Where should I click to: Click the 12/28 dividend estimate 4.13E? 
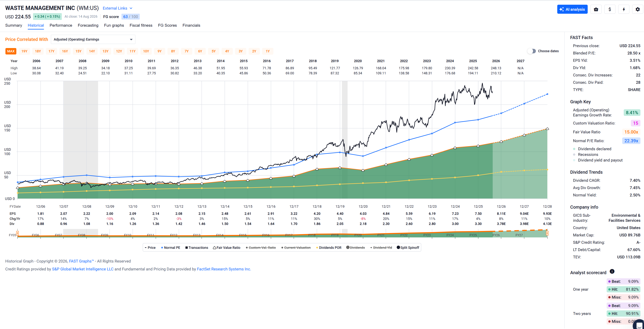pyautogui.click(x=547, y=224)
